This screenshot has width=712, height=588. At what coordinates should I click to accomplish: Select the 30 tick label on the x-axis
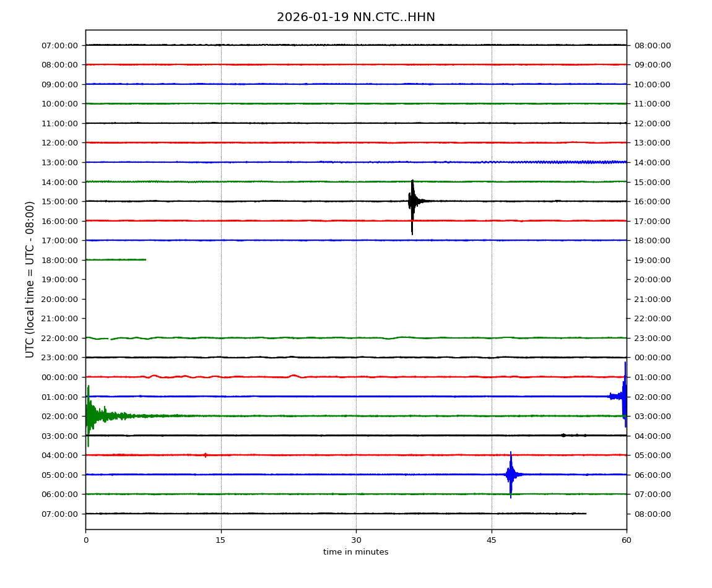(356, 540)
